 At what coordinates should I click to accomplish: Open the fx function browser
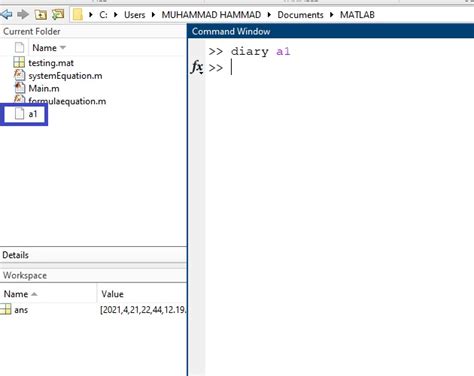[x=197, y=67]
